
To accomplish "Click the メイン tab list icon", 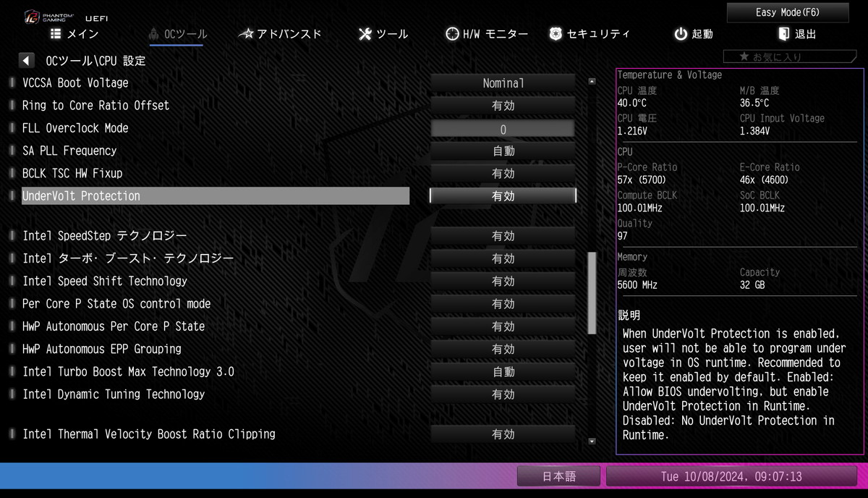I will point(56,33).
